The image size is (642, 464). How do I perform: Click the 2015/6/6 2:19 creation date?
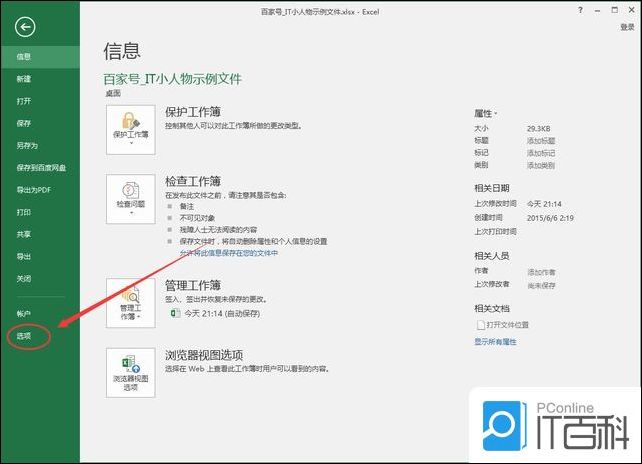[x=550, y=218]
